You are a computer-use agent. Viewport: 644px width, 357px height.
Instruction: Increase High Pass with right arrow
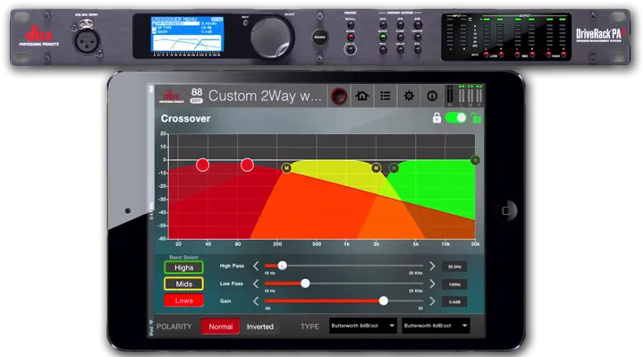432,267
